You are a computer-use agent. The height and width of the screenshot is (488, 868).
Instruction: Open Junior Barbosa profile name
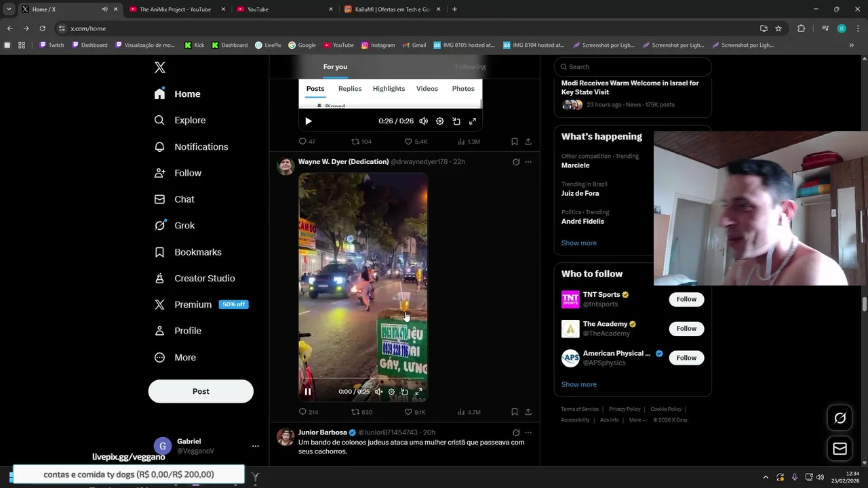322,432
